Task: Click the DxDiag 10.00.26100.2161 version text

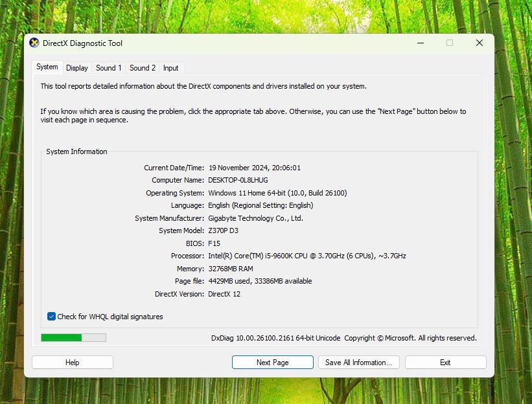Action: click(275, 338)
